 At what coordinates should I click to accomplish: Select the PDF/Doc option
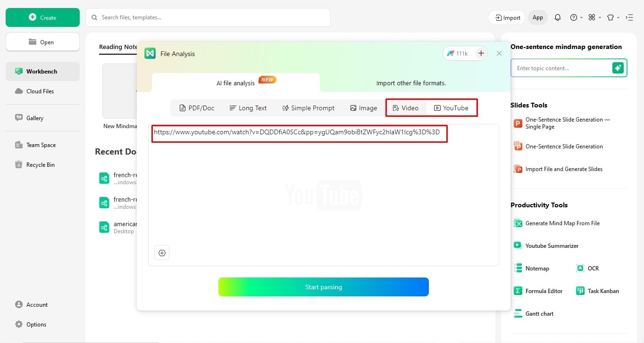point(197,108)
